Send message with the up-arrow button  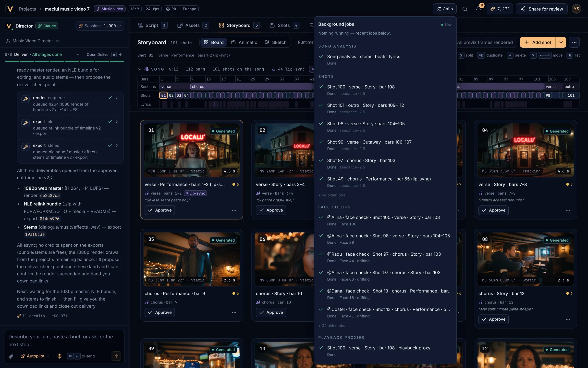tap(116, 356)
